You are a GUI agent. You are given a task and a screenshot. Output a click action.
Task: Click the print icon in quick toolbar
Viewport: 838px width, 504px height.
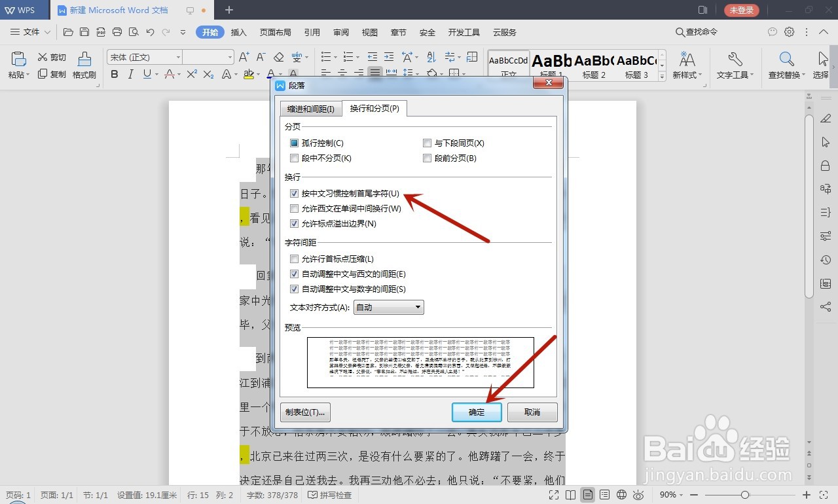[x=117, y=31]
